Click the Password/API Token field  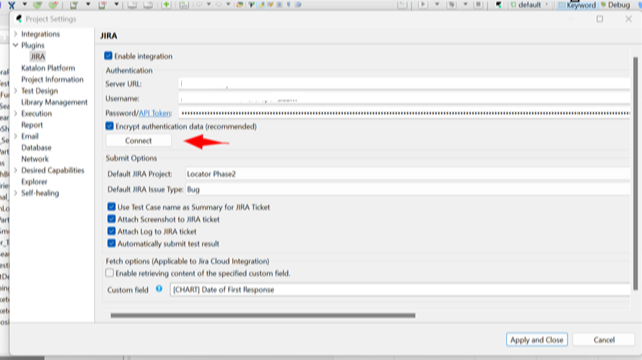[404, 113]
